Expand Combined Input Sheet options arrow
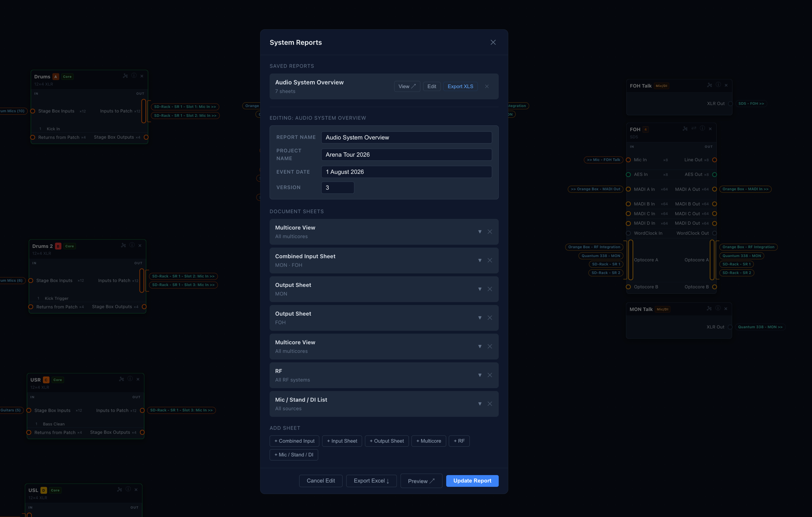Image resolution: width=812 pixels, height=517 pixels. tap(480, 261)
